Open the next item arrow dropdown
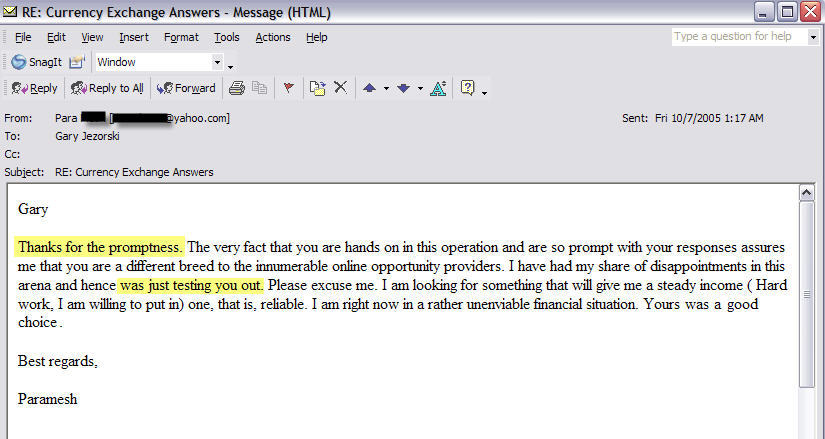The height and width of the screenshot is (439, 825). [x=419, y=88]
